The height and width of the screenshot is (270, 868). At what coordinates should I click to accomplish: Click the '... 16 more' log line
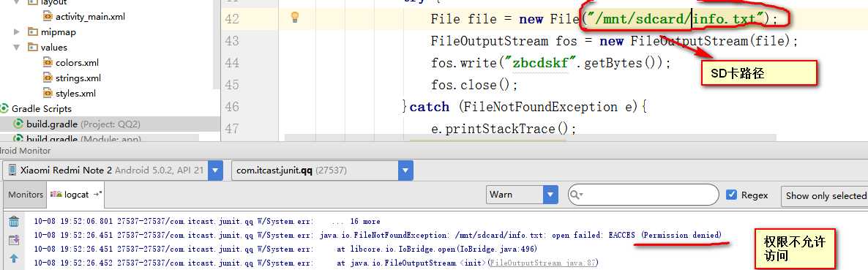[207, 221]
